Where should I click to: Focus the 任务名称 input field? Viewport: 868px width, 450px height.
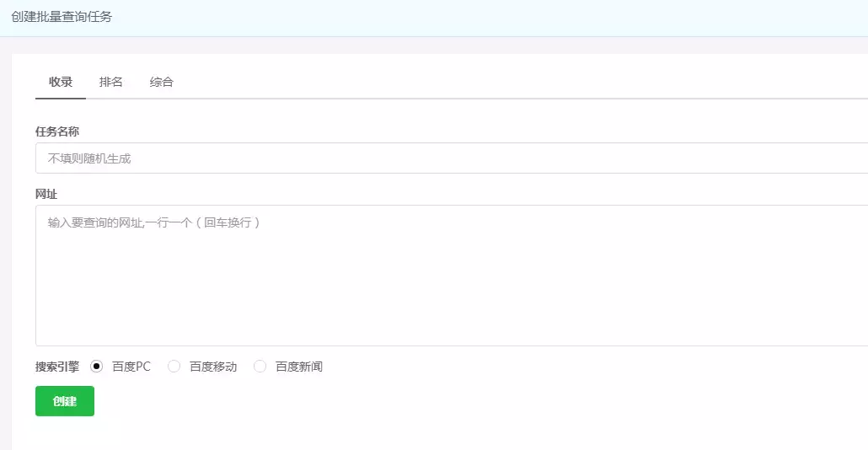[452, 158]
